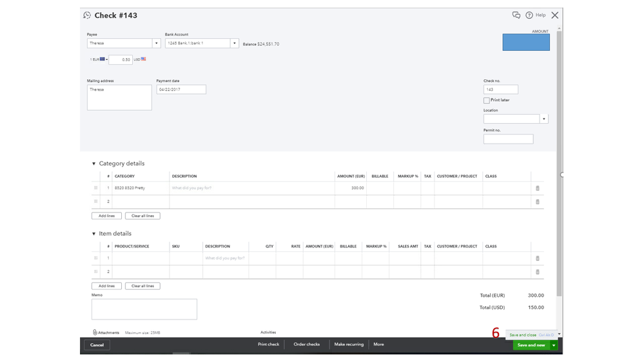The image size is (644, 362).
Task: Click the Help label at top right
Action: tap(540, 15)
